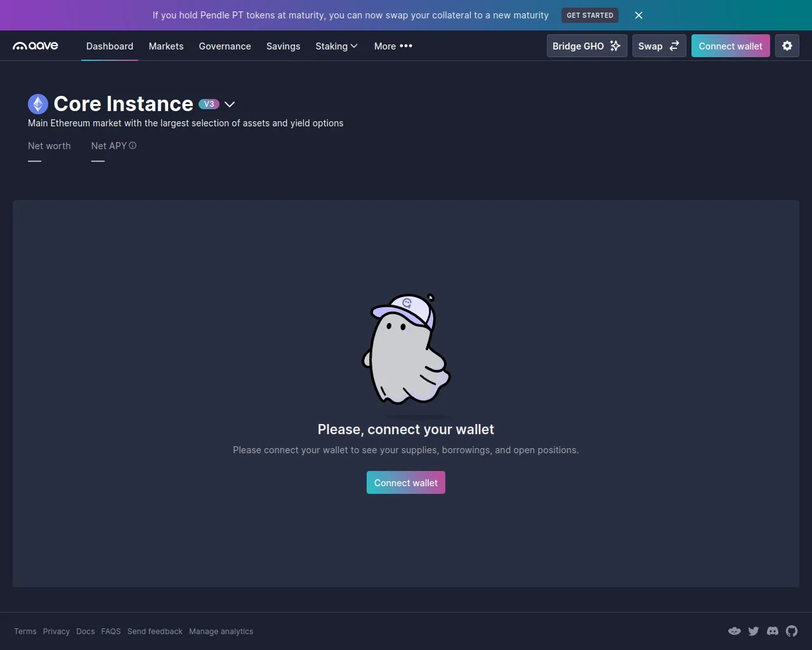Click the V3 version badge

209,104
